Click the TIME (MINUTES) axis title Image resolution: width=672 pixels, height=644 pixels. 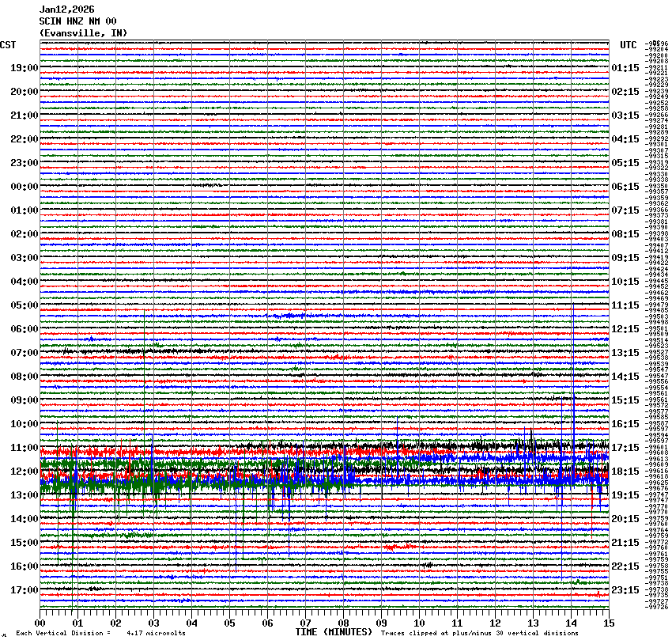click(x=334, y=632)
